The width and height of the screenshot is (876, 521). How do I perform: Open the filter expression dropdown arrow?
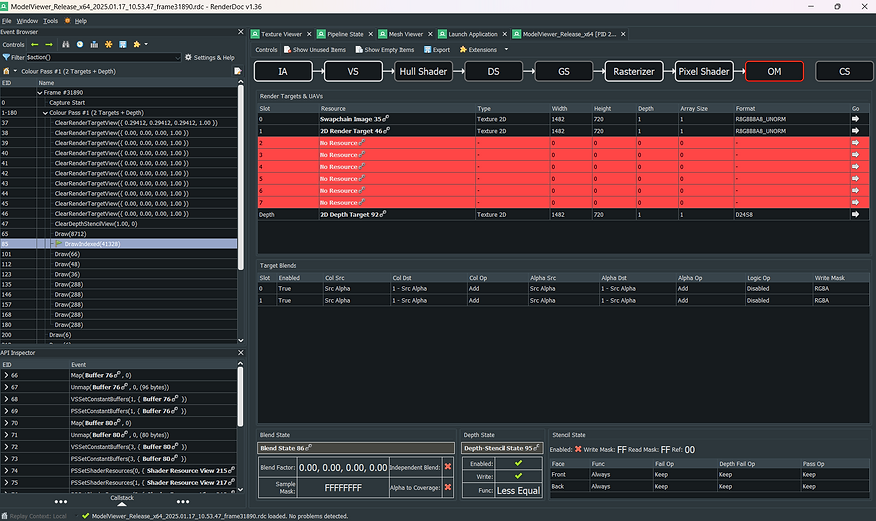pyautogui.click(x=178, y=58)
